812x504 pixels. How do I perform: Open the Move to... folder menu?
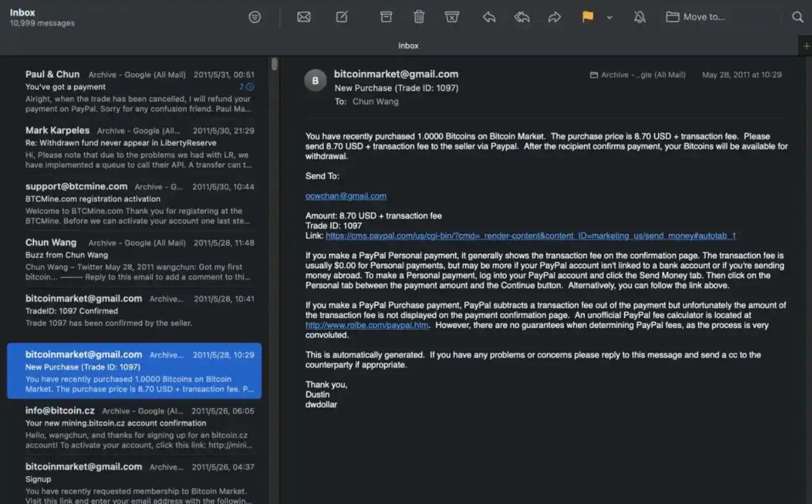pos(695,17)
